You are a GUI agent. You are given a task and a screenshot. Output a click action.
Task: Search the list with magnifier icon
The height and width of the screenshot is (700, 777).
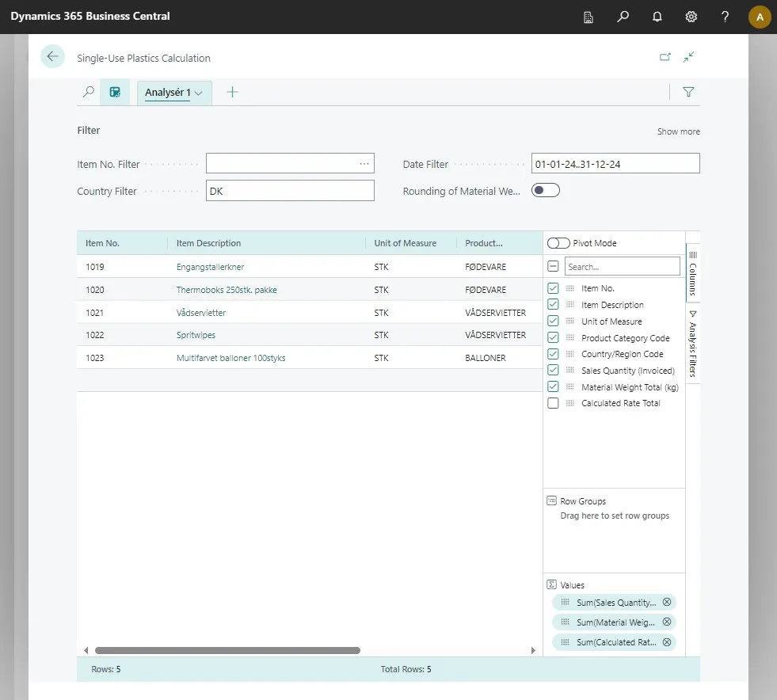pos(88,92)
